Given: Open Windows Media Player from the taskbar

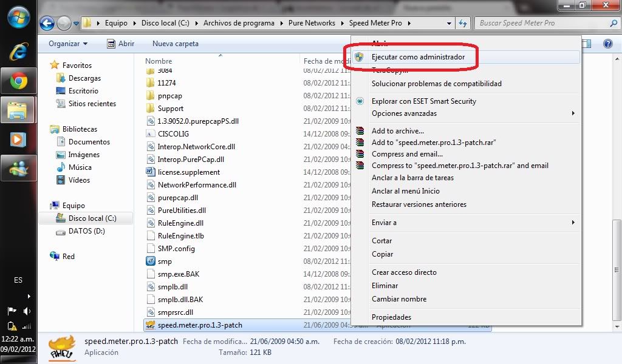Looking at the screenshot, I should tap(18, 140).
